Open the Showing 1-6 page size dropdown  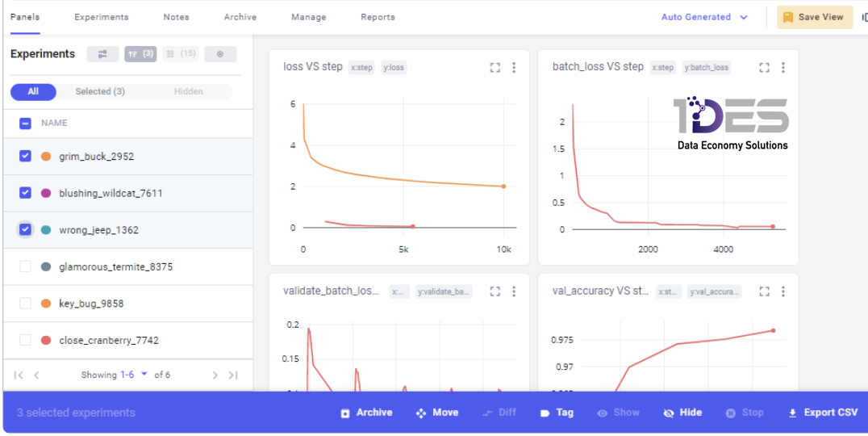click(x=134, y=375)
